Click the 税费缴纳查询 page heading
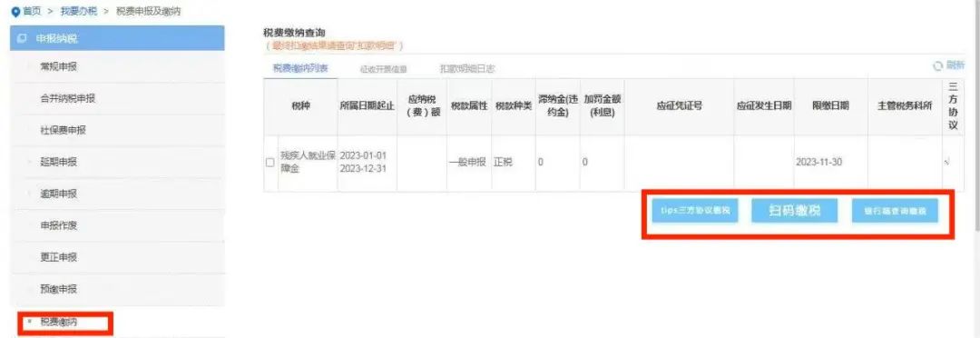The height and width of the screenshot is (338, 980). pyautogui.click(x=294, y=34)
